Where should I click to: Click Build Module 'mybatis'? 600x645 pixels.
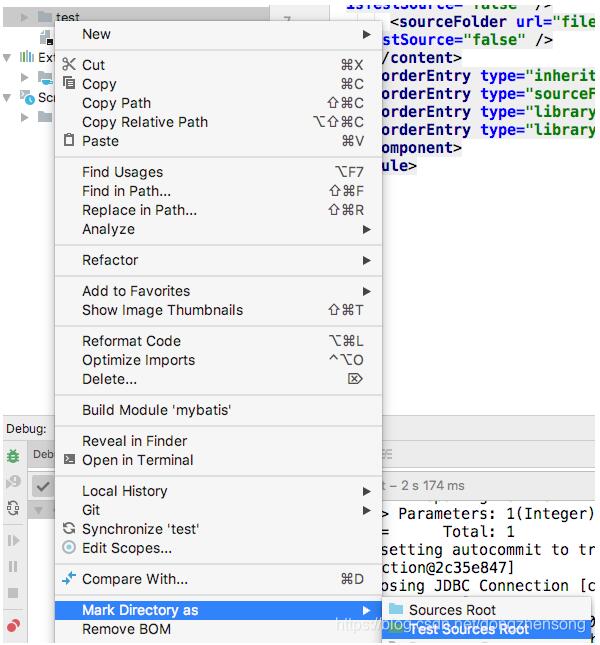[156, 410]
